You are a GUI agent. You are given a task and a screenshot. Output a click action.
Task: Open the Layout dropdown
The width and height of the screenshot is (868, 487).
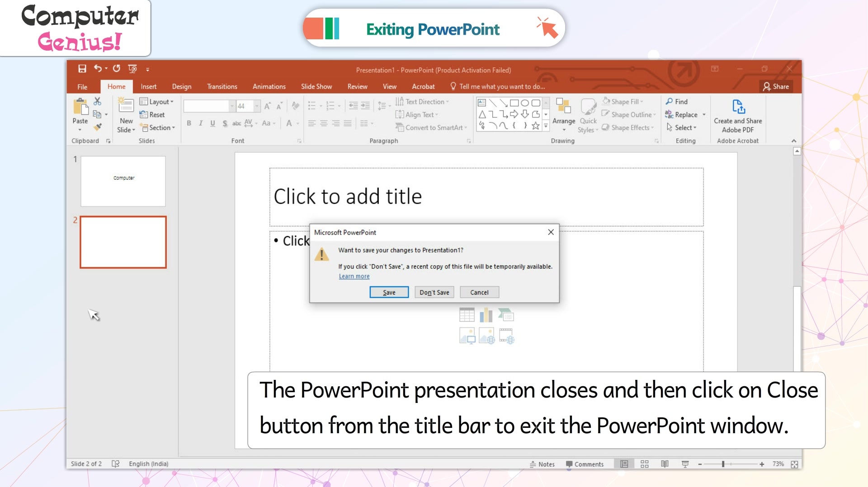pyautogui.click(x=156, y=102)
